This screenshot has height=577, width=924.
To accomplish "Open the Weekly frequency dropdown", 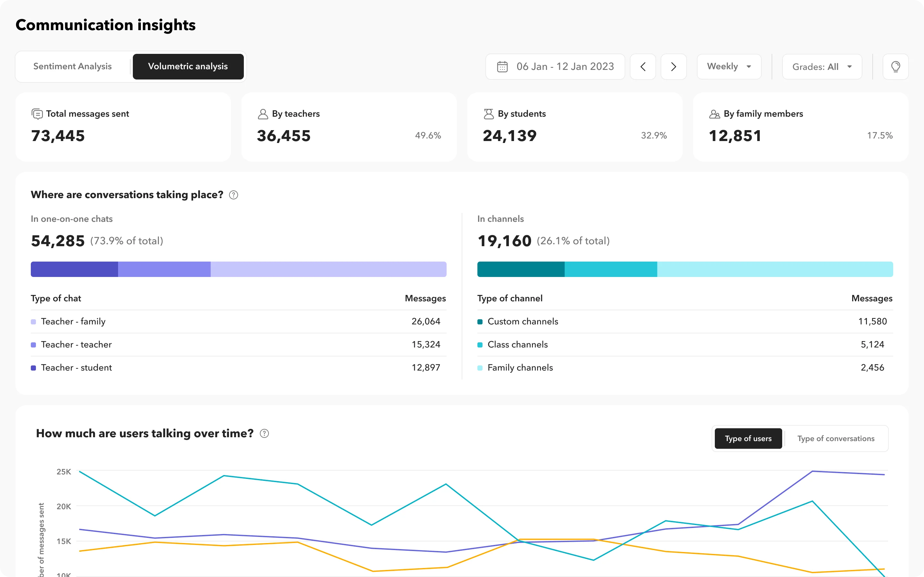I will tap(729, 66).
